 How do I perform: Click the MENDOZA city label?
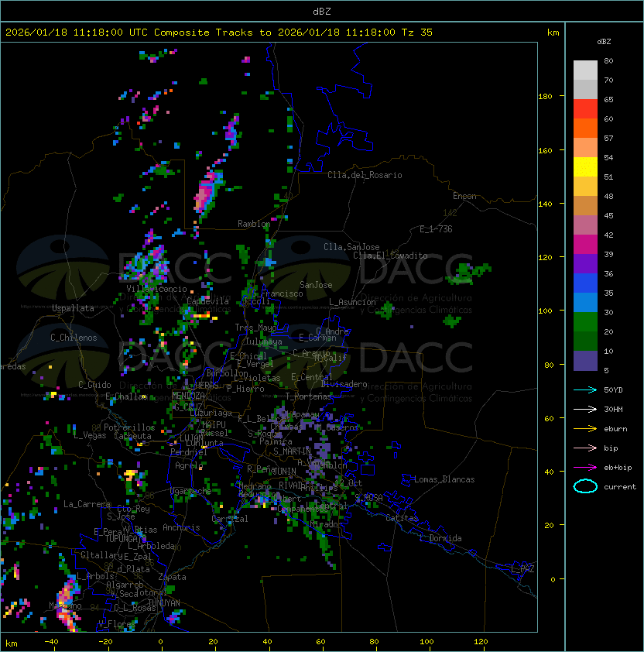(188, 395)
